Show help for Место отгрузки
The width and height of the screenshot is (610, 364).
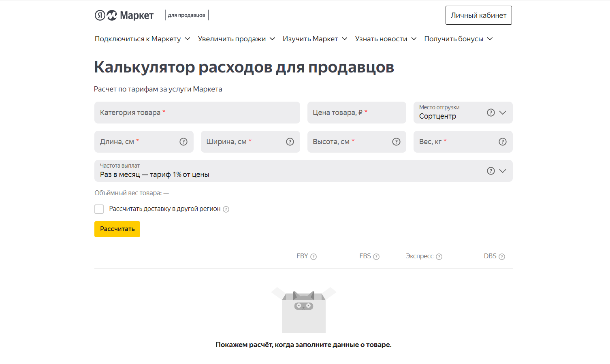(x=491, y=113)
